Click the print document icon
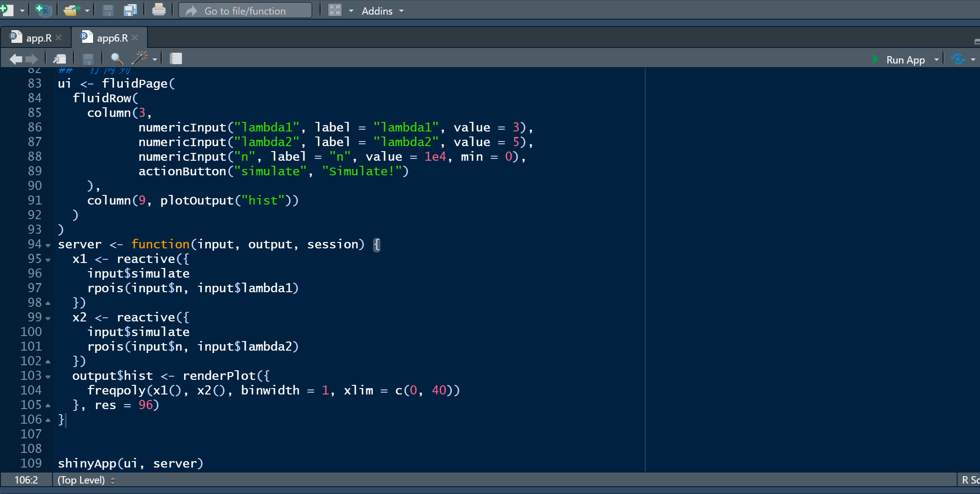 pyautogui.click(x=158, y=10)
